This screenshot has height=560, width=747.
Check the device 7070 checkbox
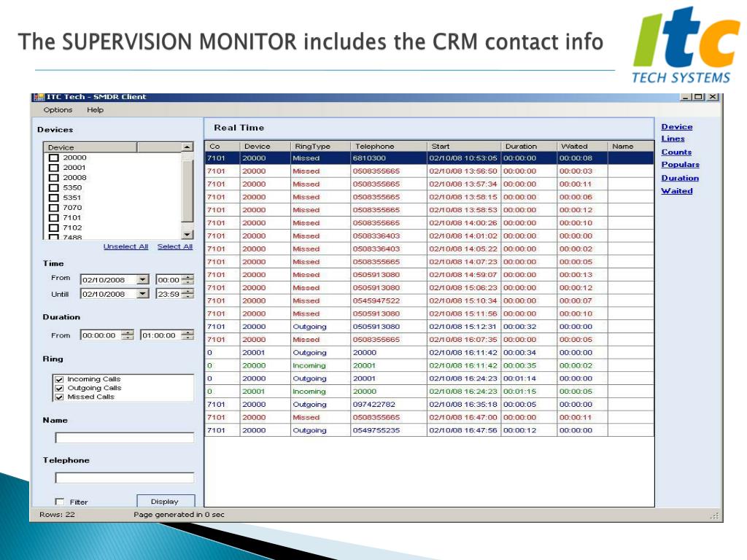click(x=54, y=208)
